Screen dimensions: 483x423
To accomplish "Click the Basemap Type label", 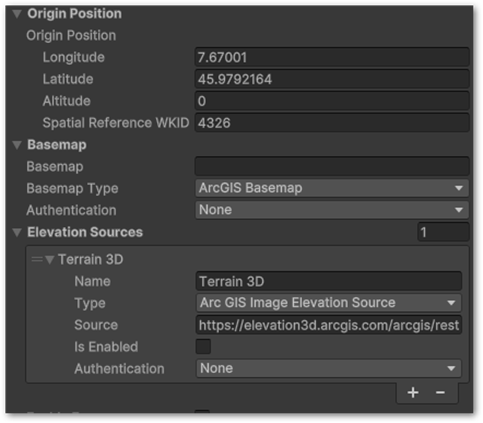I will [x=72, y=189].
